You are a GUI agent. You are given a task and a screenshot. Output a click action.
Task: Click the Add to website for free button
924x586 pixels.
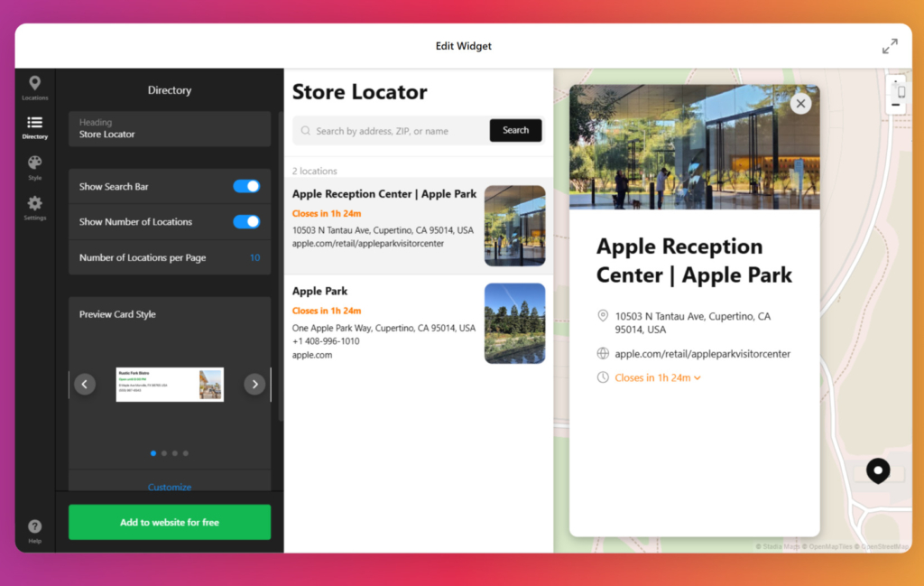[169, 522]
